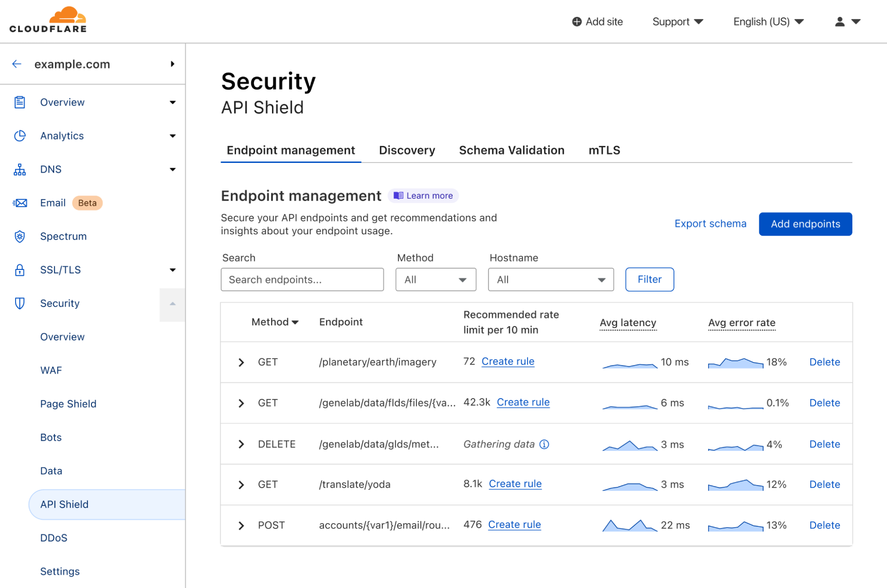Screen dimensions: 887x588
Task: Click the Spectrum shield icon
Action: pos(20,237)
